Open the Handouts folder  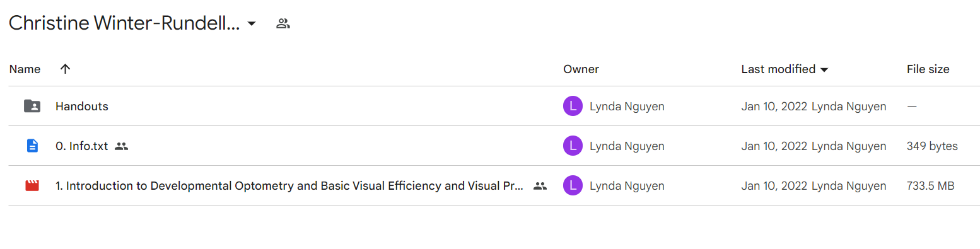tap(82, 107)
